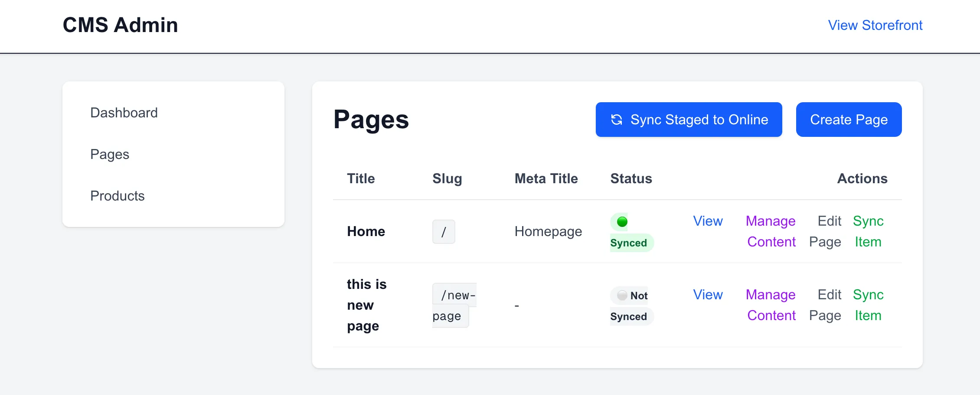Image resolution: width=980 pixels, height=395 pixels.
Task: Click the Homepage meta title cell
Action: [x=548, y=231]
